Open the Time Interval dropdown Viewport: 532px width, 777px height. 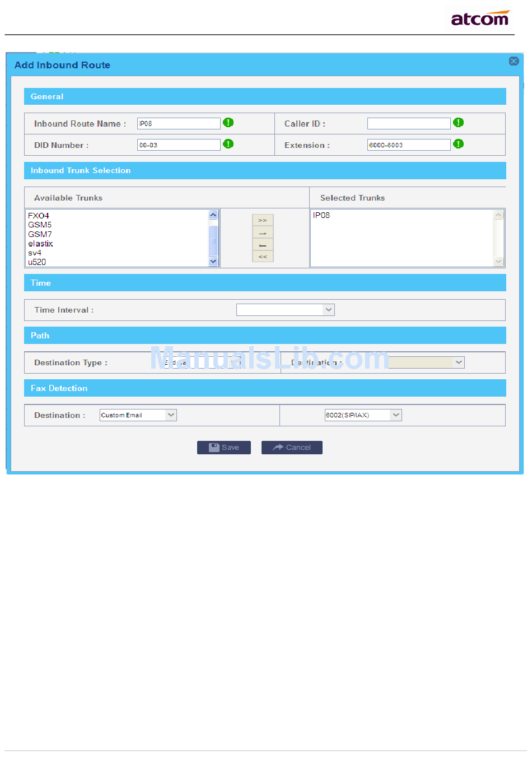click(x=286, y=310)
